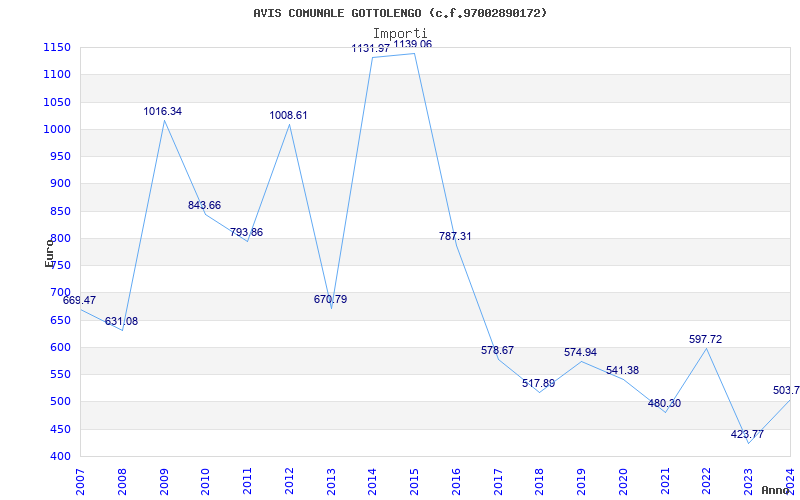Viewport: 800px width, 500px height.
Task: Select the 2023 x-axis year label
Action: pos(748,482)
